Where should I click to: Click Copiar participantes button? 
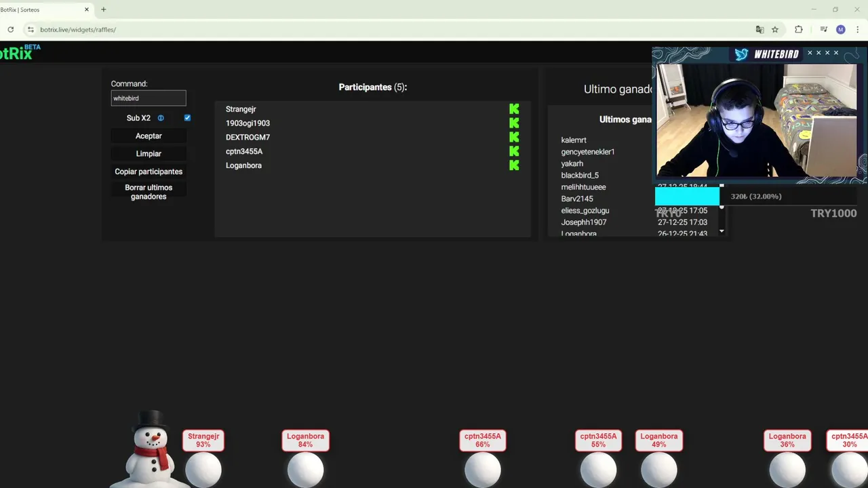coord(149,171)
